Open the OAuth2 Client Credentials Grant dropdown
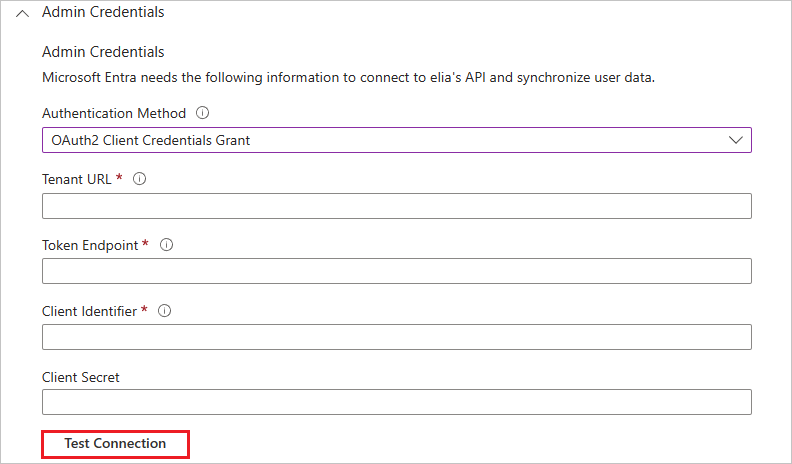The width and height of the screenshot is (792, 464). click(397, 140)
